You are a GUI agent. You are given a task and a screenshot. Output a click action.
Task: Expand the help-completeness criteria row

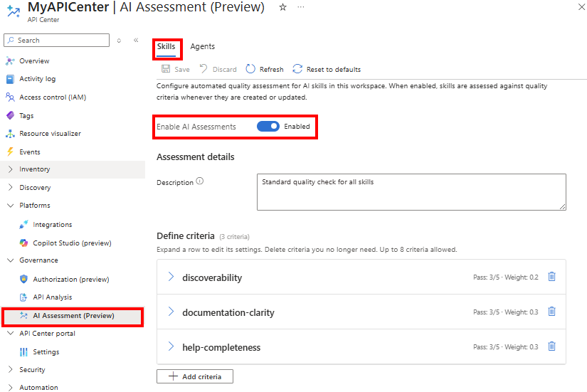tap(171, 346)
